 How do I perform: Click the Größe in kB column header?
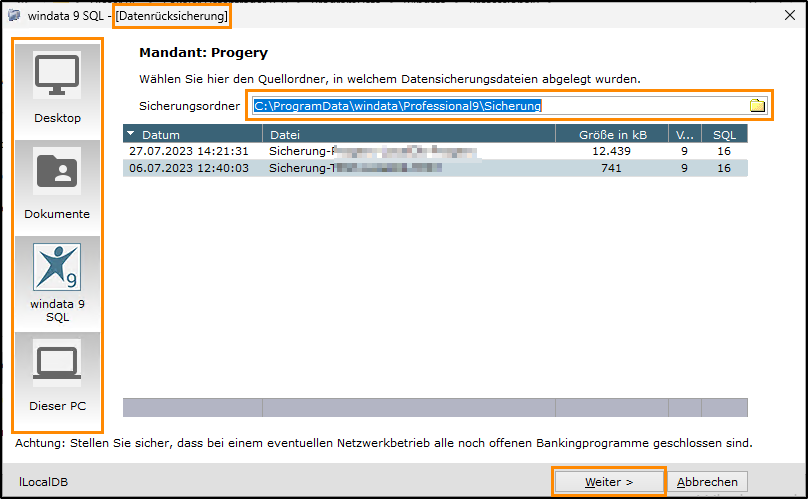[612, 135]
